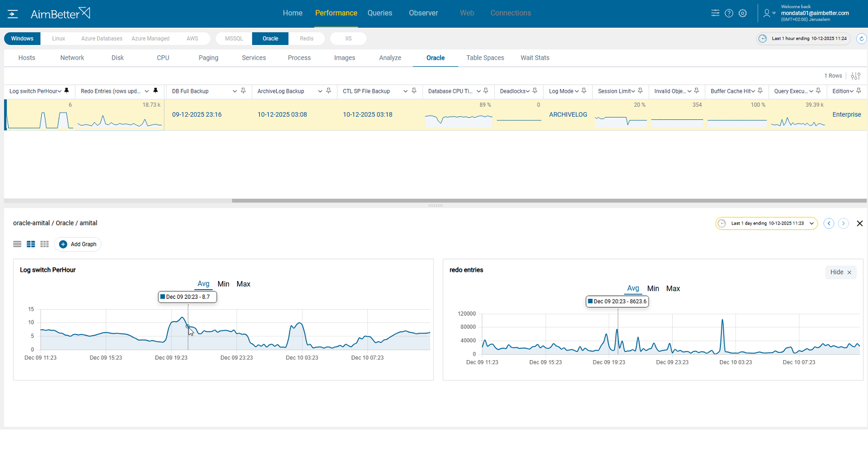868x461 pixels.
Task: Open the help question mark icon
Action: pyautogui.click(x=729, y=13)
